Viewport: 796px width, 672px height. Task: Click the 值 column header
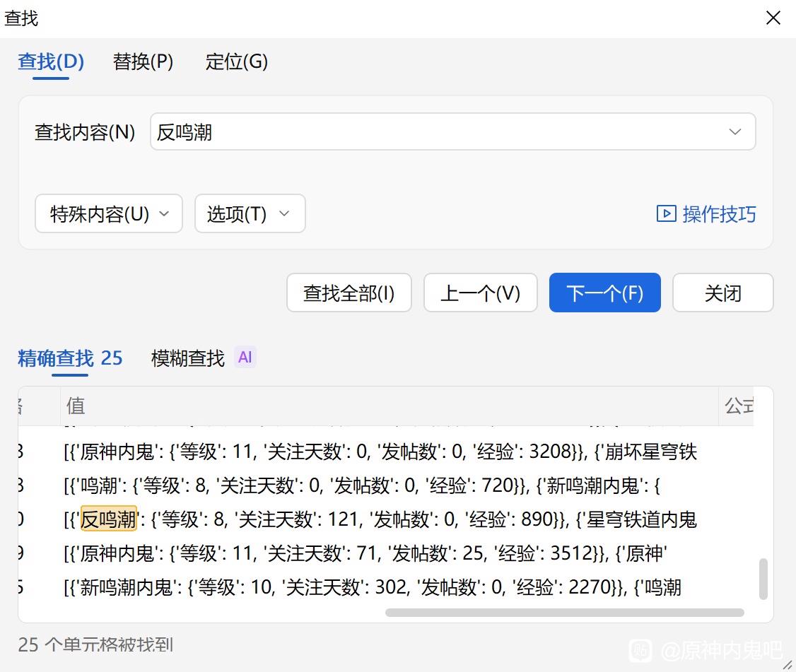point(76,406)
